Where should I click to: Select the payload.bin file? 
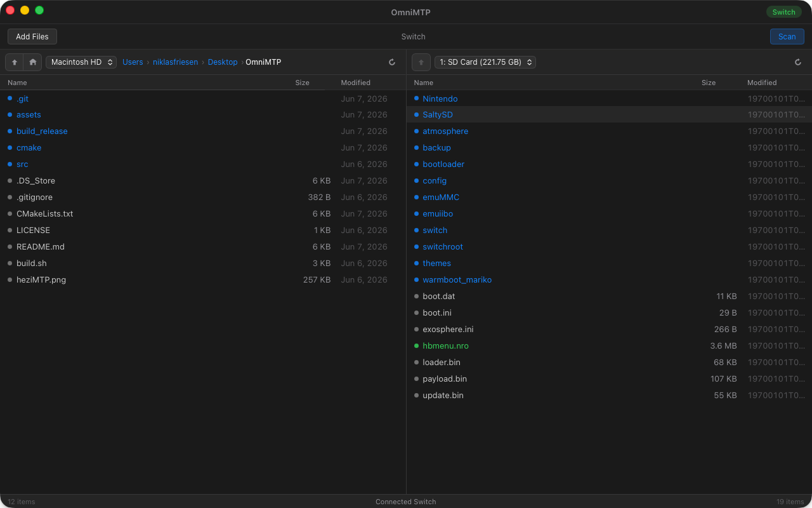click(609, 379)
